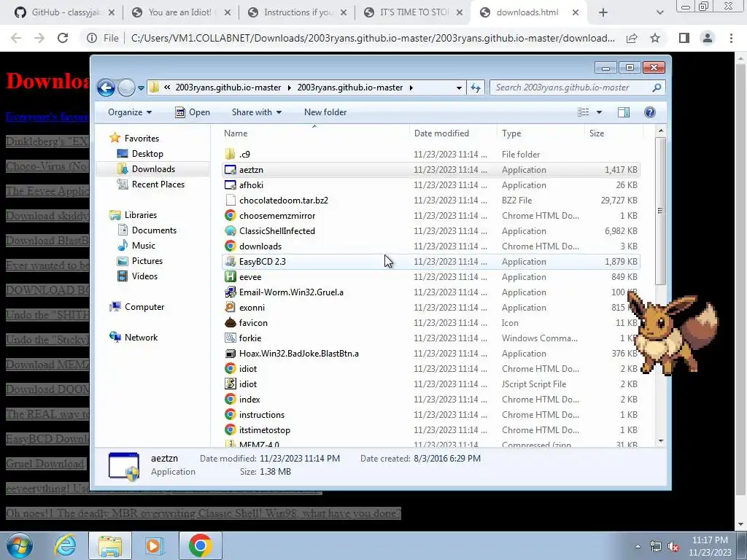
Task: Share this Chrome page
Action: coord(632,38)
